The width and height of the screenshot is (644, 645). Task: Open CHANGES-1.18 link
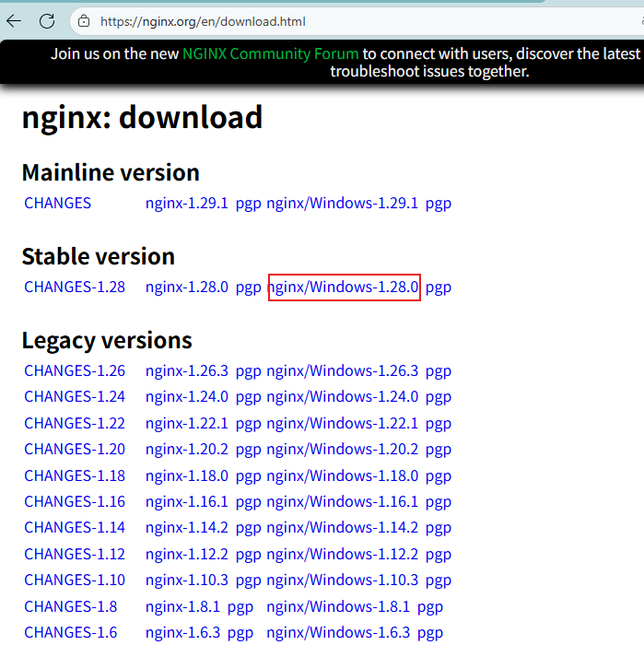click(75, 476)
